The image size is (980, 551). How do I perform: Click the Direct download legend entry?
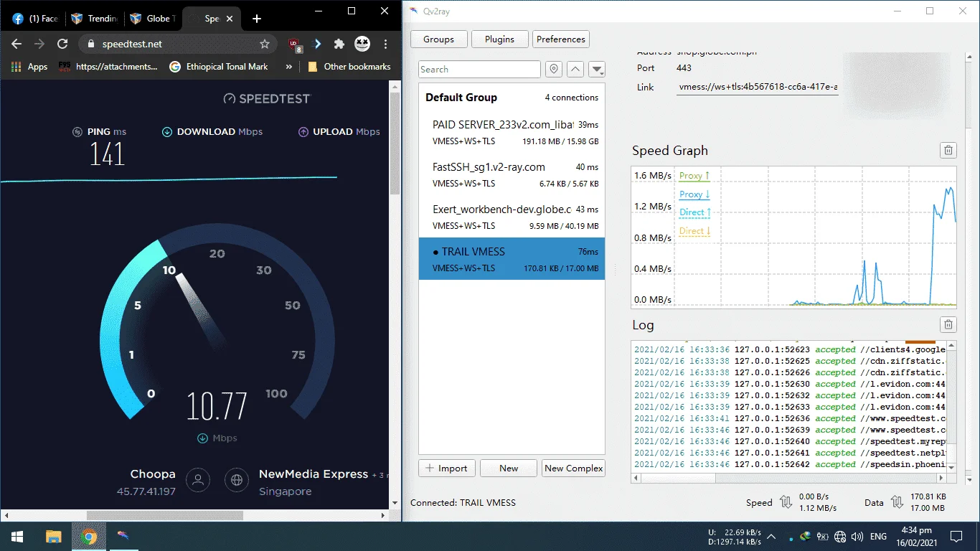[694, 231]
